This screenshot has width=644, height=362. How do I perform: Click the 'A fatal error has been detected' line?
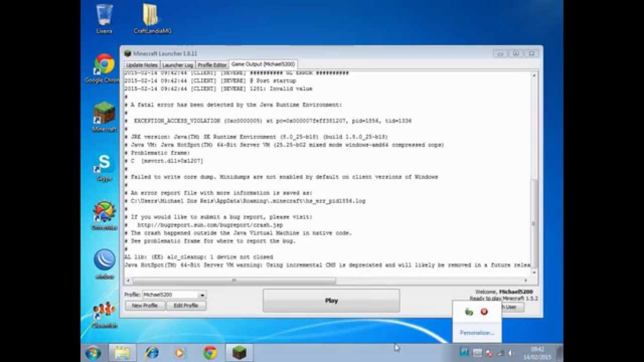pos(233,105)
